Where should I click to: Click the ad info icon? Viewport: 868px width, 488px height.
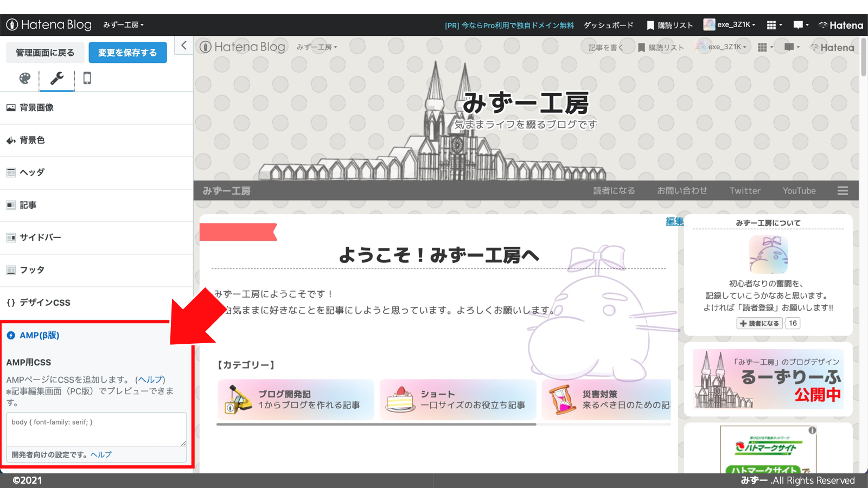(x=812, y=430)
